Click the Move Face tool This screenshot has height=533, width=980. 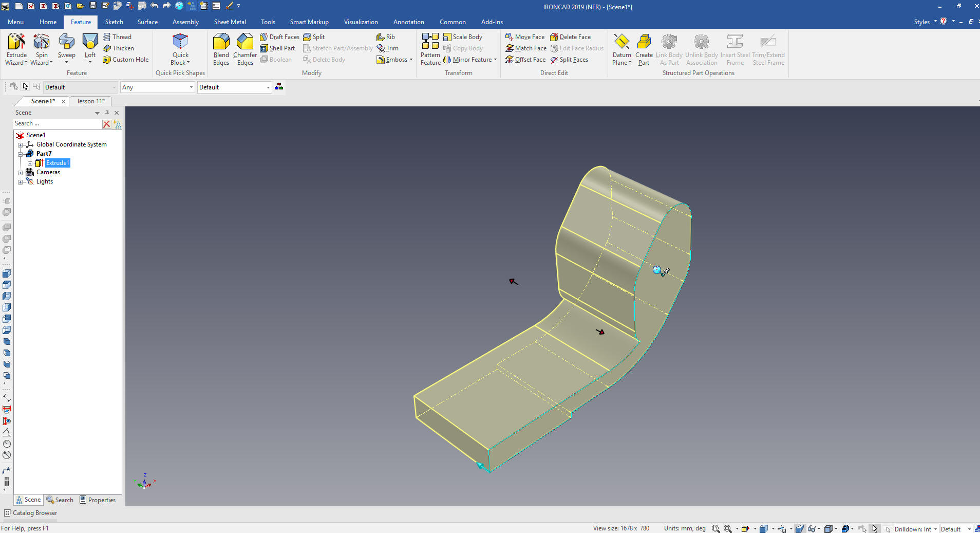coord(525,37)
